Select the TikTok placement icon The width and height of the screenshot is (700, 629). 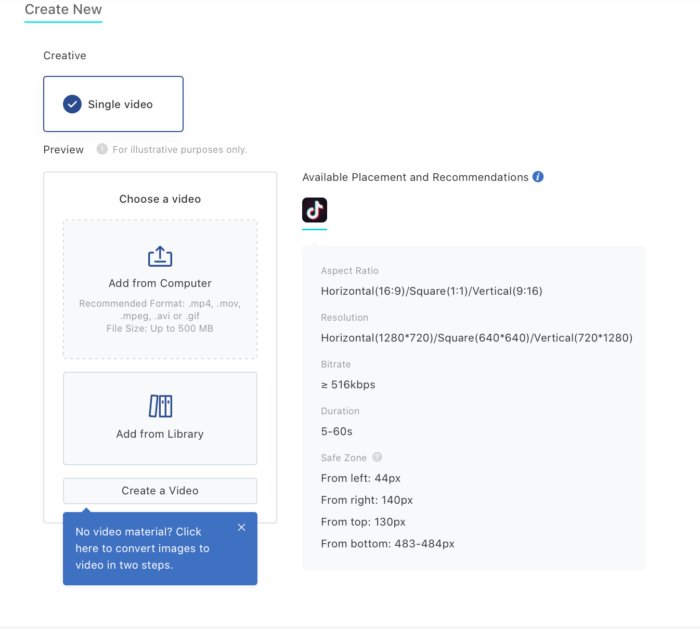pos(314,210)
